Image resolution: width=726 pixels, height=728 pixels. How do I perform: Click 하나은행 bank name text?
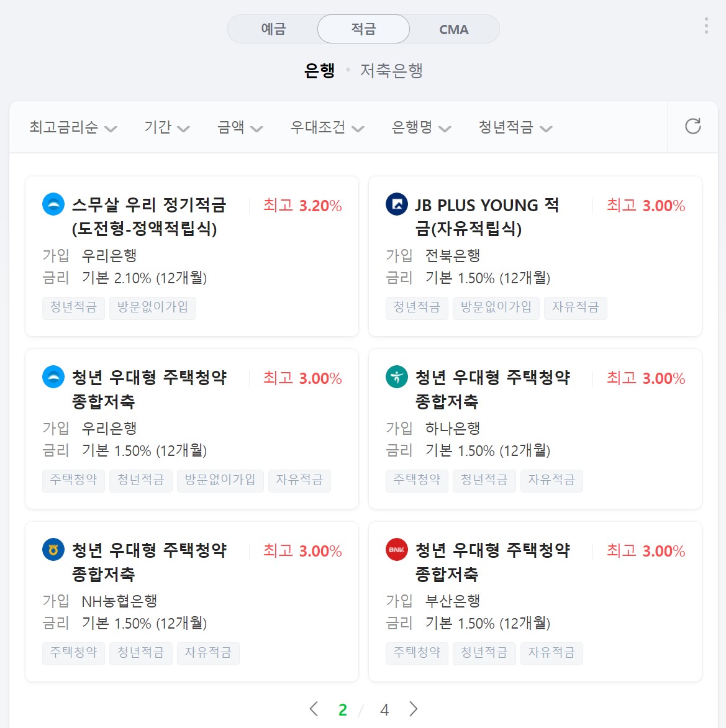(x=453, y=428)
